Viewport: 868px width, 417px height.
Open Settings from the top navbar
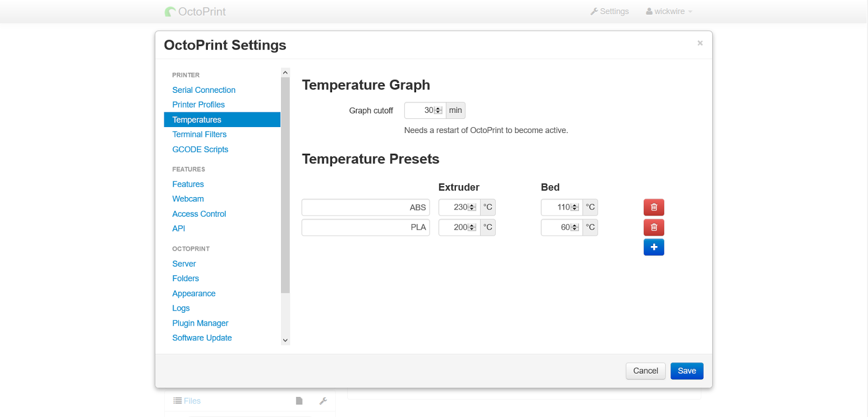(x=609, y=11)
